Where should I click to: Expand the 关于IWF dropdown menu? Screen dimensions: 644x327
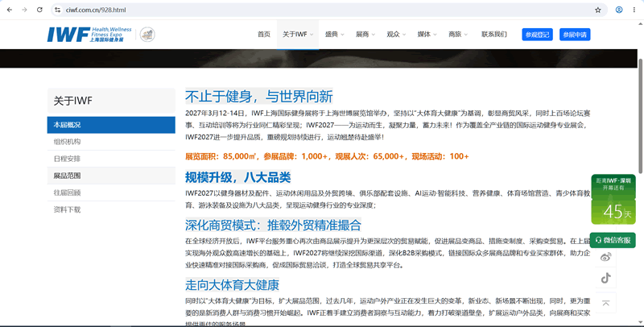(x=298, y=35)
